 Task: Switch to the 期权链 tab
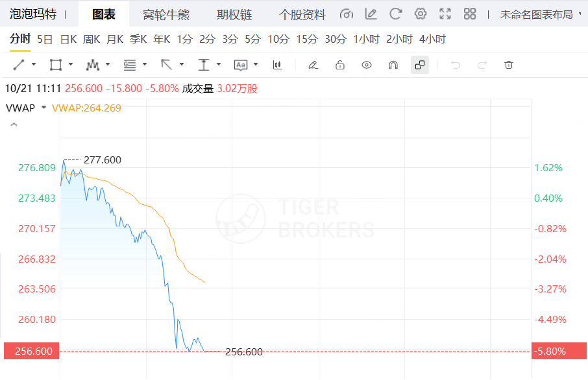click(x=234, y=15)
